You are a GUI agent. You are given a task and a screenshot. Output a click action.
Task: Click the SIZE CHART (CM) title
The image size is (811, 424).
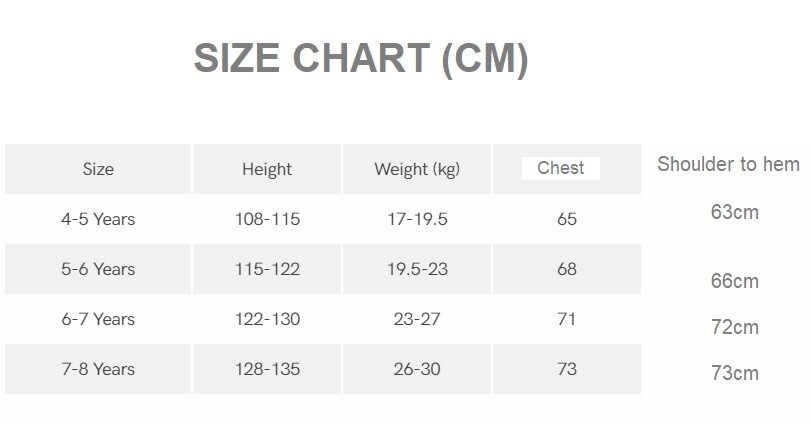coord(360,59)
